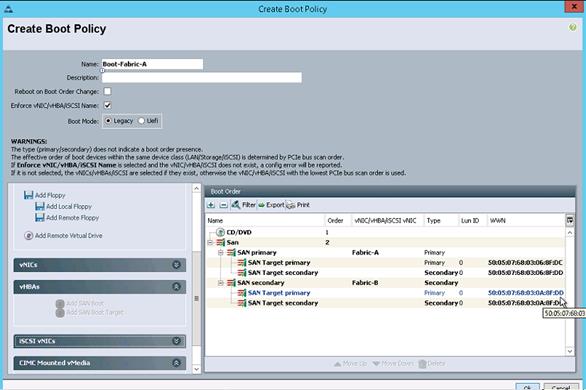
Task: Collapse the vHBAs section
Action: click(176, 287)
